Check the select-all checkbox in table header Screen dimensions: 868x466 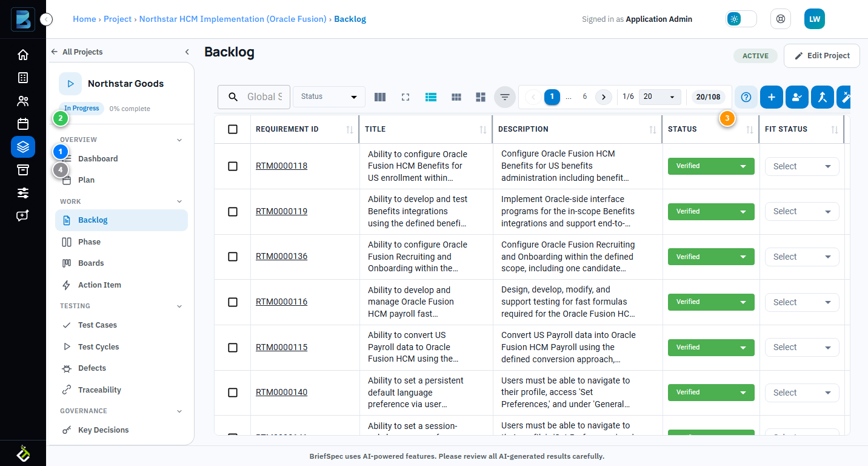click(233, 129)
